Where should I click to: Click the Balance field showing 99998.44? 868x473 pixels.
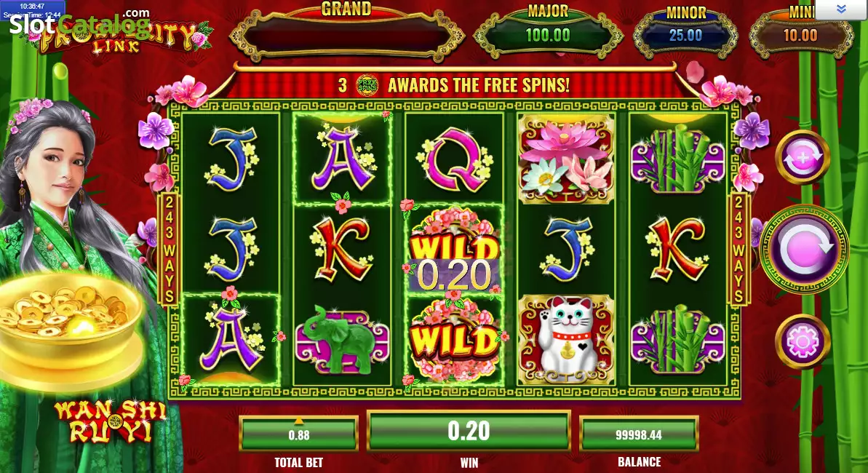point(639,434)
